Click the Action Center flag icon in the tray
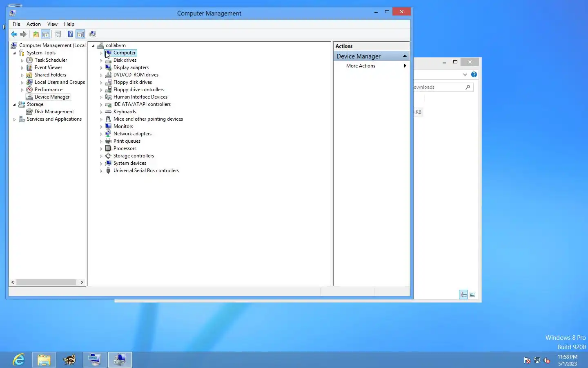Screen dimensions: 588x368 (527, 360)
